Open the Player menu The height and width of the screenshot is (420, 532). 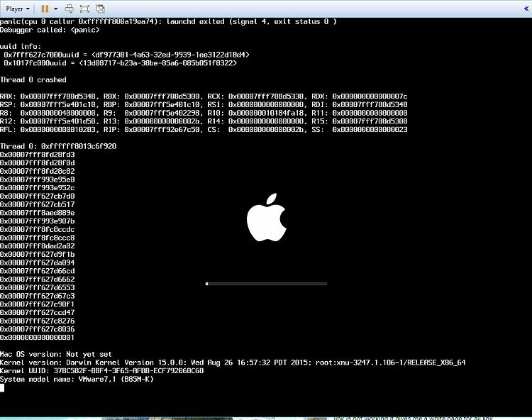tap(18, 9)
